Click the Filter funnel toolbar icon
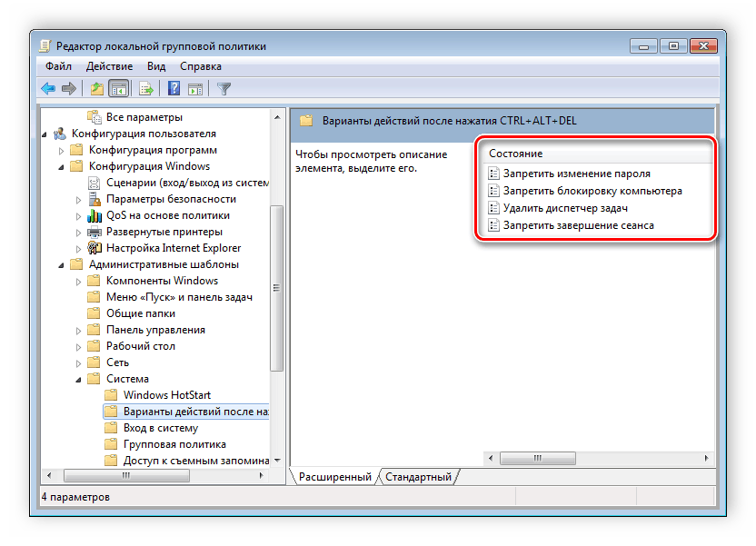The height and width of the screenshot is (546, 756). tap(224, 89)
